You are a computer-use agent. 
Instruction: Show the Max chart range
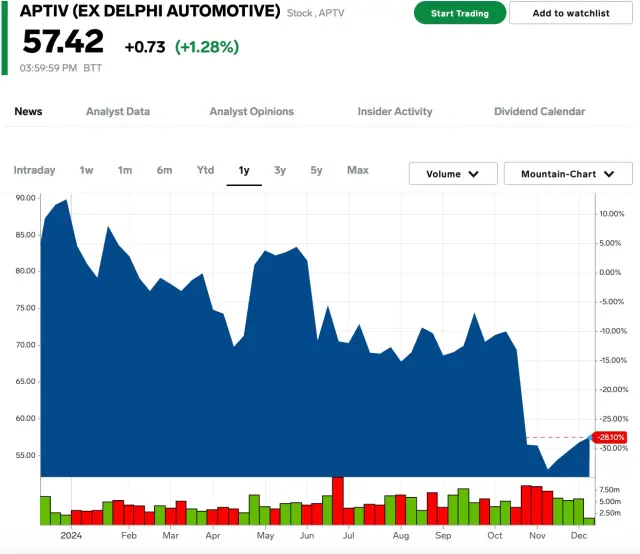358,170
